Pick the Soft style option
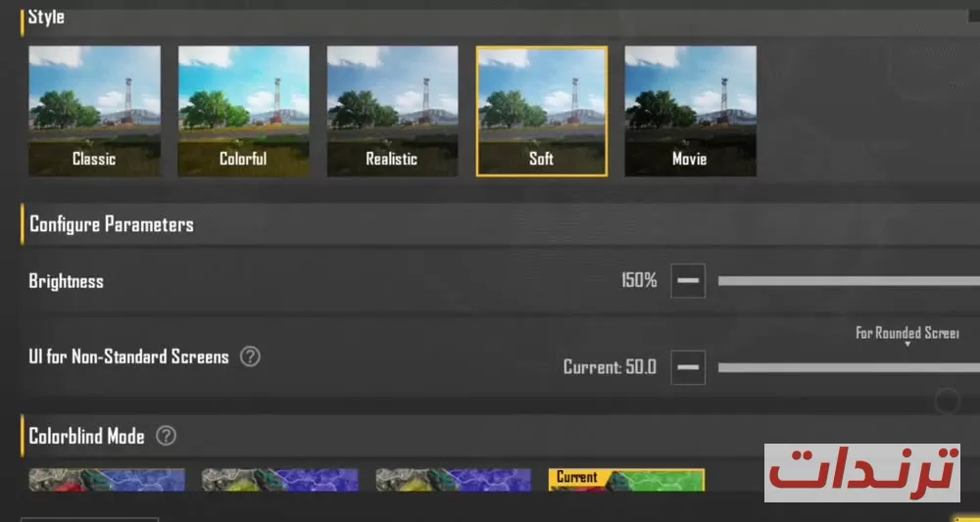The width and height of the screenshot is (980, 522). coord(542,111)
